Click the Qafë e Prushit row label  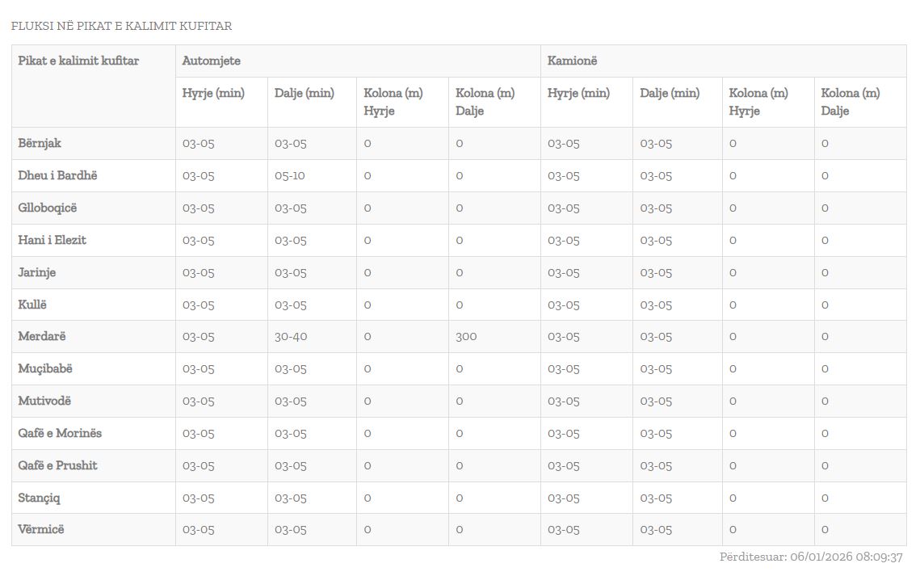coord(57,465)
